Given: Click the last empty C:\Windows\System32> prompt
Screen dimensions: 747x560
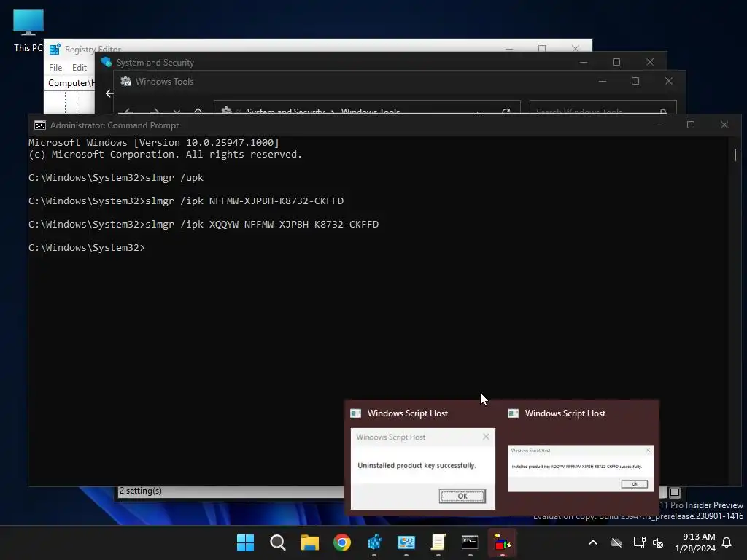Looking at the screenshot, I should [86, 248].
